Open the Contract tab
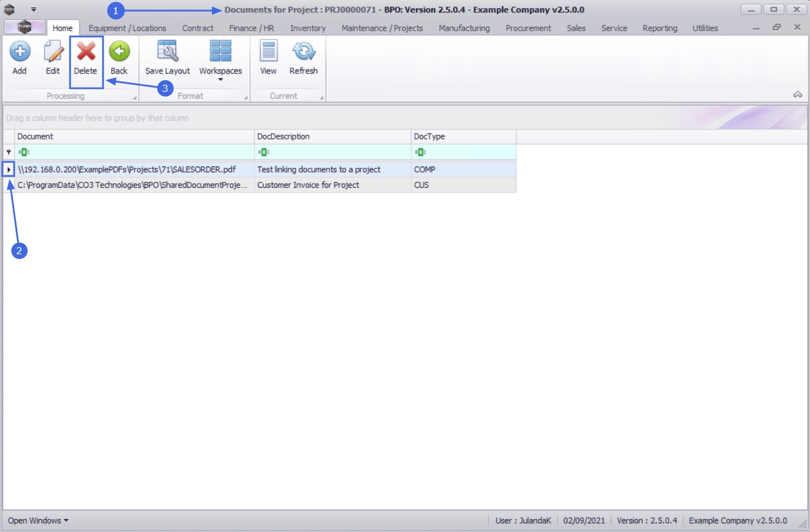 (x=198, y=28)
